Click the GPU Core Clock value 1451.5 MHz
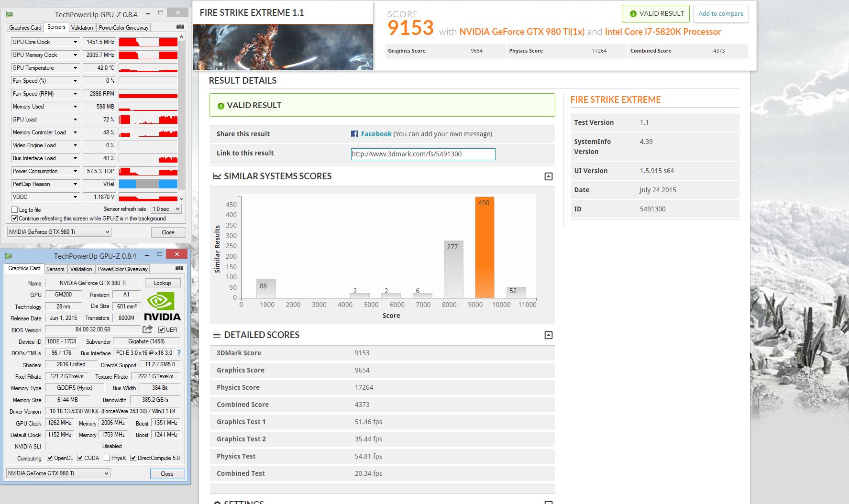 point(99,42)
